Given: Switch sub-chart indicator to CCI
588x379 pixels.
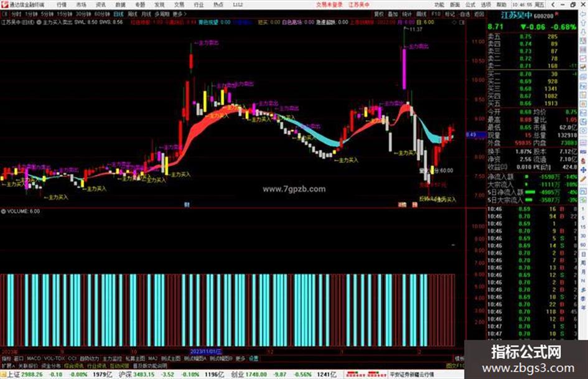Looking at the screenshot, I should point(72,358).
